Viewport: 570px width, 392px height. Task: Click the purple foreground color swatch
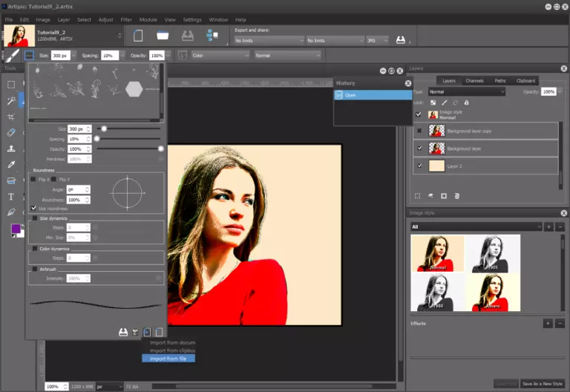tap(16, 229)
